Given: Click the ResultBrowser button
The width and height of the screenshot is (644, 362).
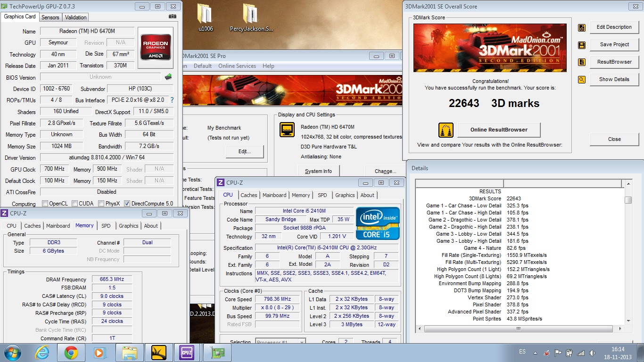Looking at the screenshot, I should 614,62.
